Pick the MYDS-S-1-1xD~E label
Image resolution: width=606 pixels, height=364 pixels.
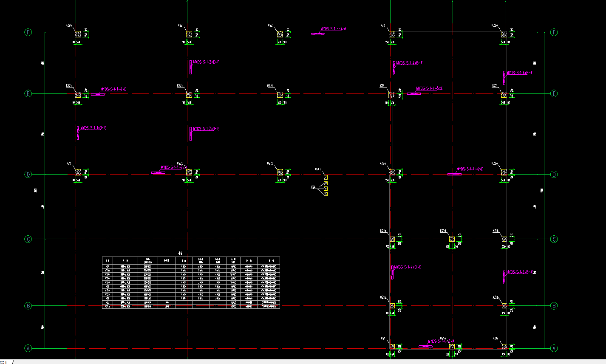click(x=93, y=128)
